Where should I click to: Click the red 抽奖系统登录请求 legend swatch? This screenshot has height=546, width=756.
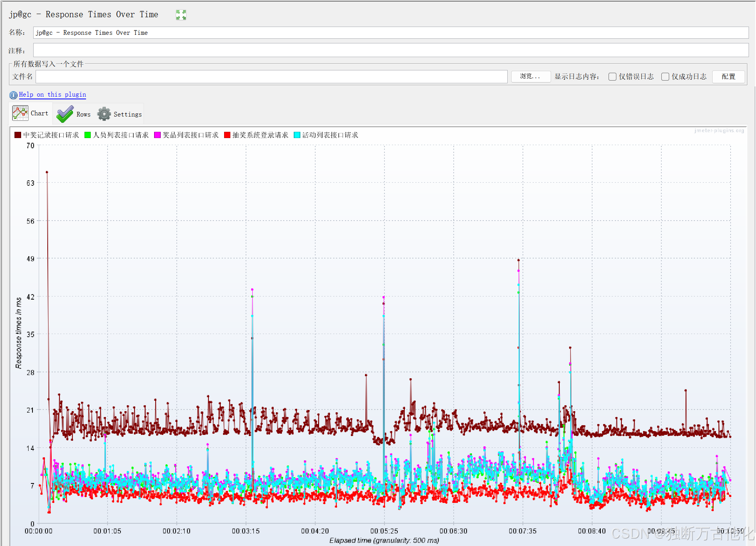coord(227,135)
